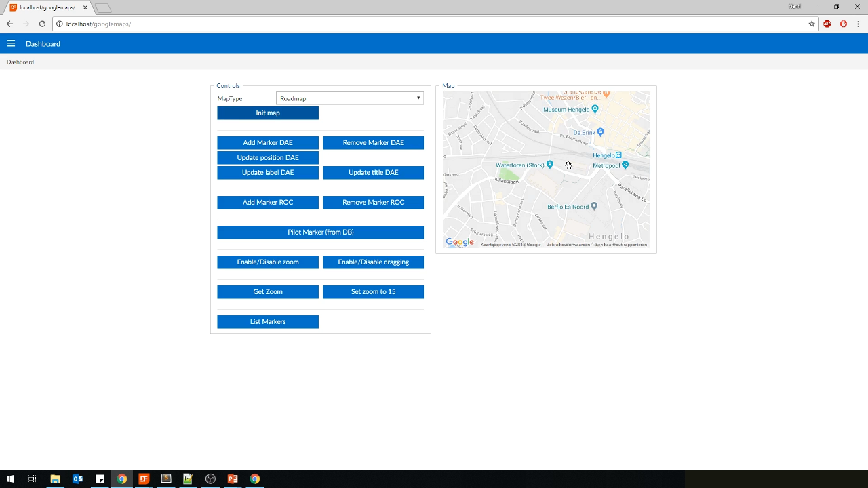Reload the page in the browser
Image resolution: width=868 pixels, height=488 pixels.
pyautogui.click(x=42, y=24)
